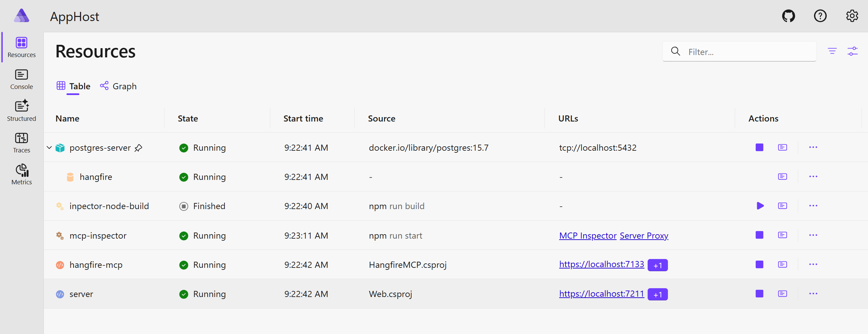
Task: Open the MCP Inspector link
Action: [587, 235]
